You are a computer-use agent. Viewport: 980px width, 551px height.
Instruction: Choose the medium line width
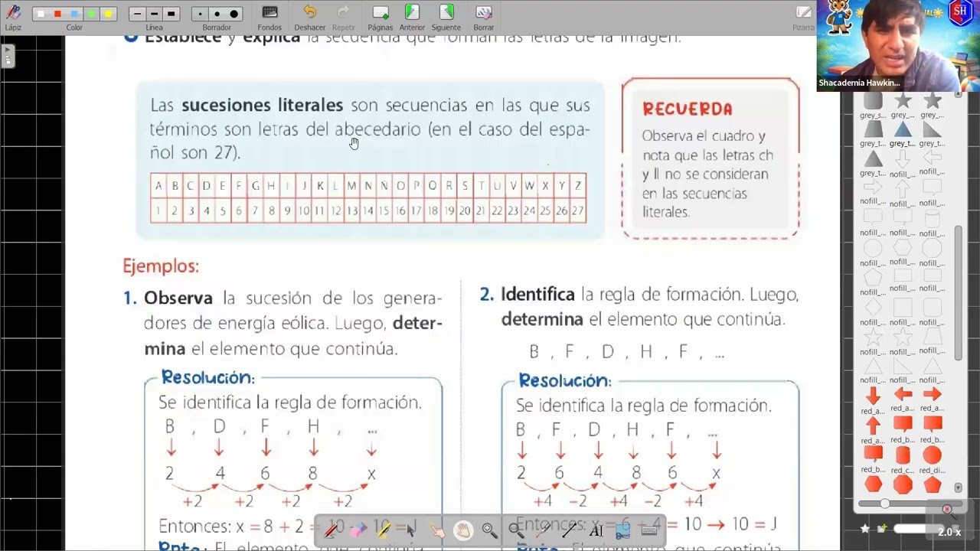[154, 14]
